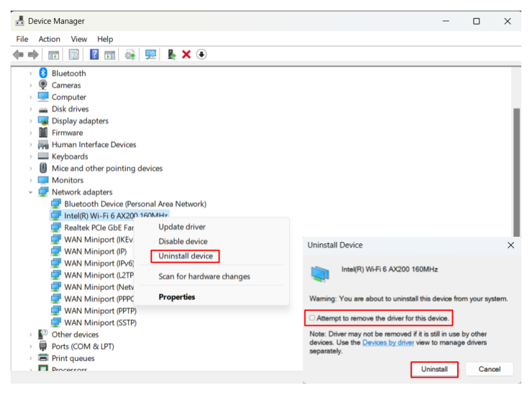The image size is (532, 399).
Task: Open the Action menu
Action: (x=49, y=39)
